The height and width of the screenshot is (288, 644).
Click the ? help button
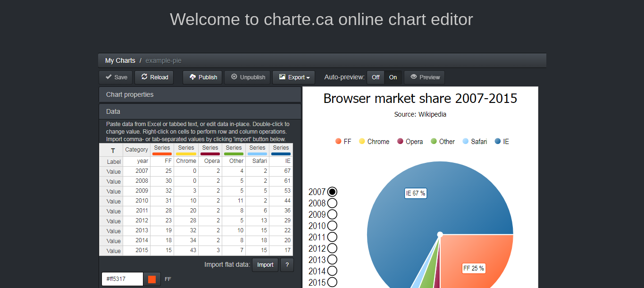pyautogui.click(x=287, y=265)
